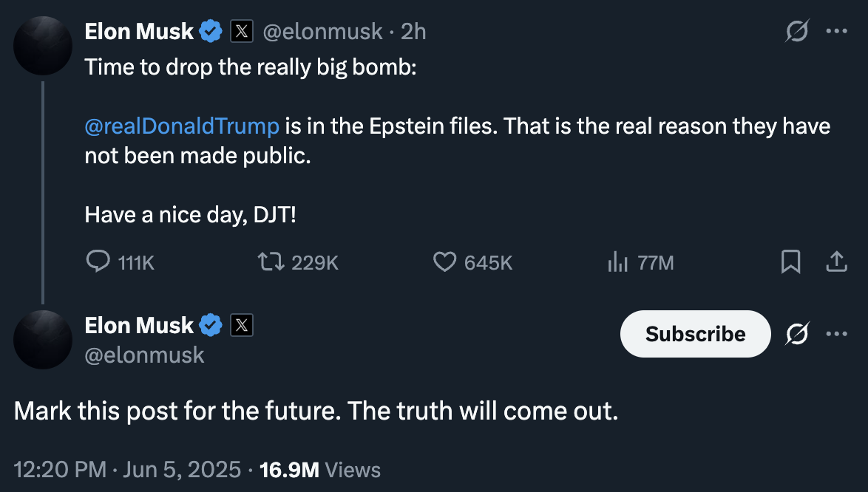
Task: Like the post with 645K likes
Action: (x=444, y=262)
